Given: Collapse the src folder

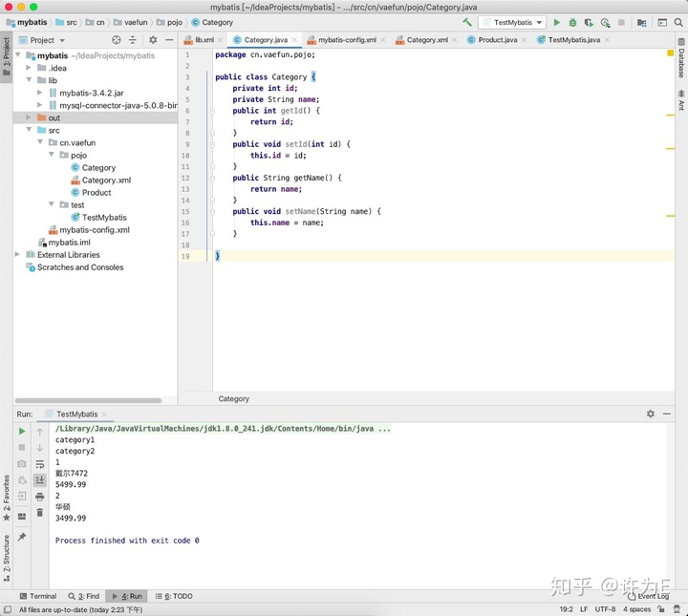Looking at the screenshot, I should 29,130.
